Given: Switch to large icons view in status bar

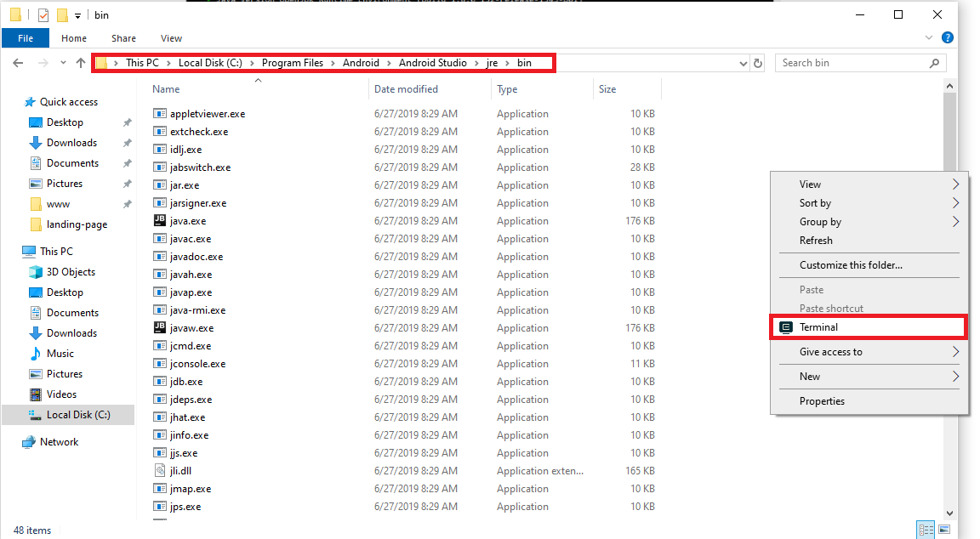Looking at the screenshot, I should click(x=944, y=530).
